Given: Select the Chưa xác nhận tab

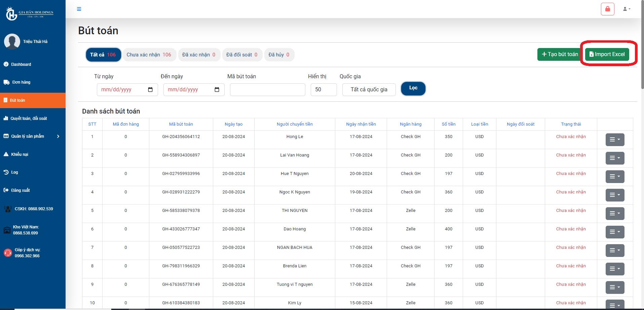Looking at the screenshot, I should pos(149,55).
